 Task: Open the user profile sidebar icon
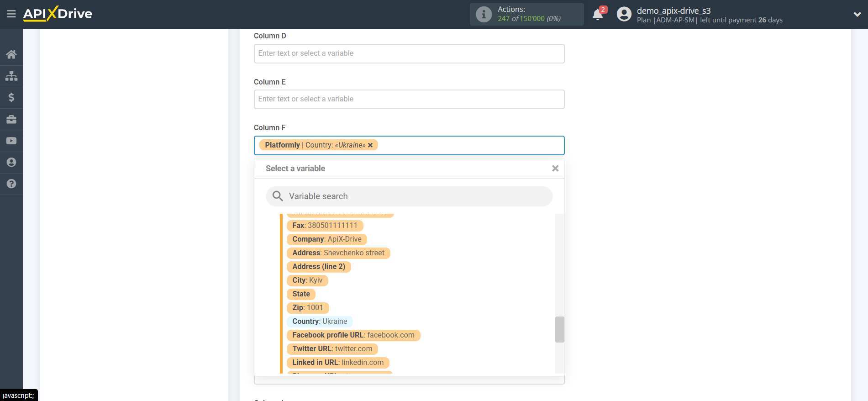(11, 162)
